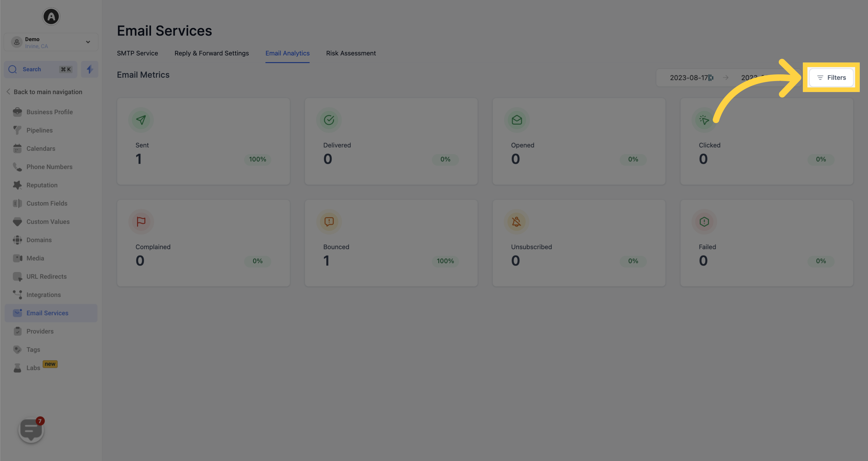The image size is (868, 461).
Task: Switch to the Risk Assessment tab
Action: tap(351, 53)
